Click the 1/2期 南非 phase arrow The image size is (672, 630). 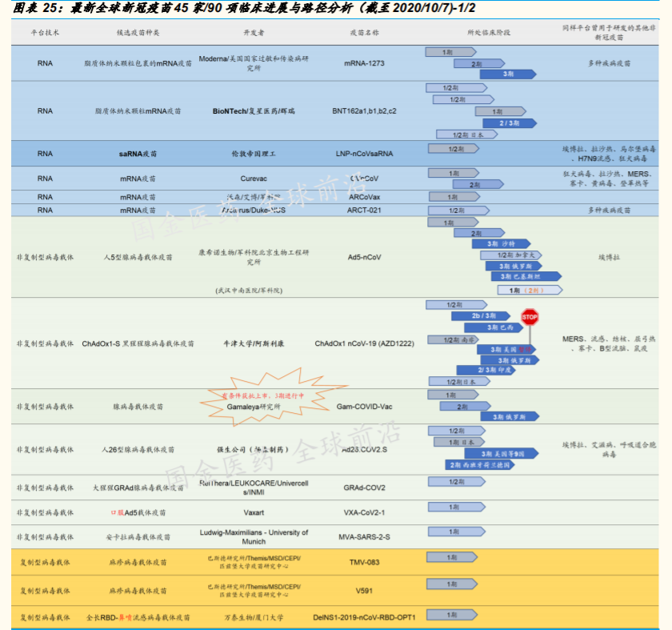(x=453, y=339)
